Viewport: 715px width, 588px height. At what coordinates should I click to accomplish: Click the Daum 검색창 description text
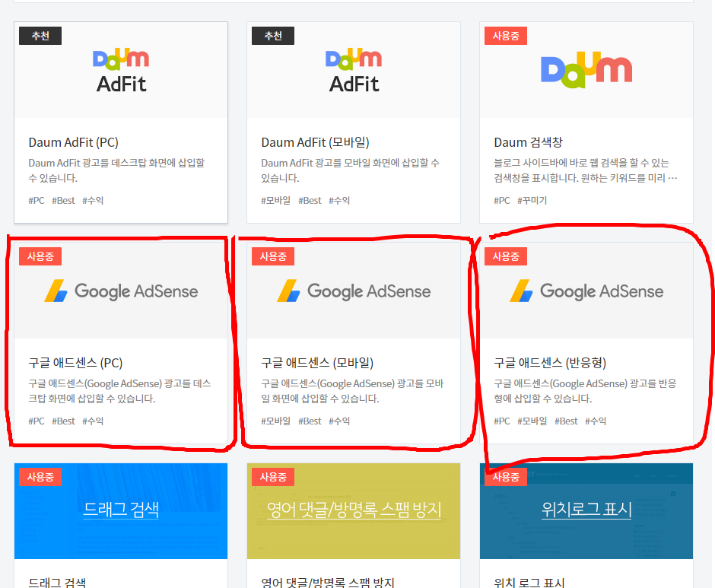tap(586, 170)
